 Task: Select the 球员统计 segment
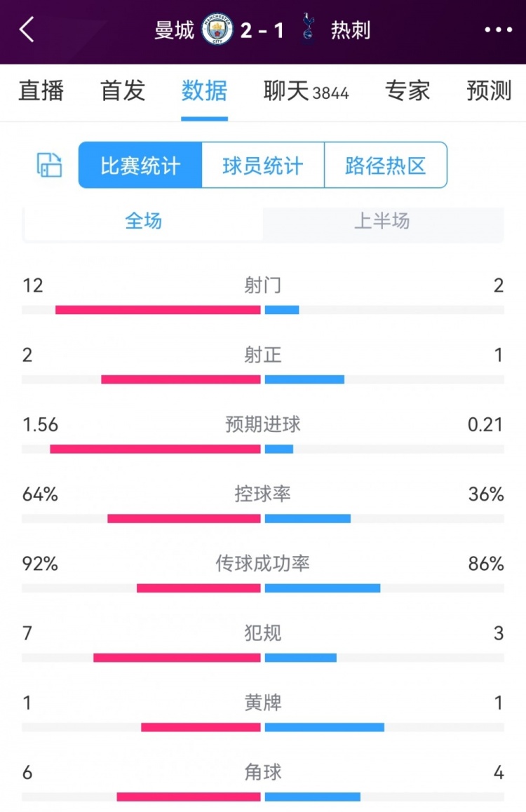262,166
